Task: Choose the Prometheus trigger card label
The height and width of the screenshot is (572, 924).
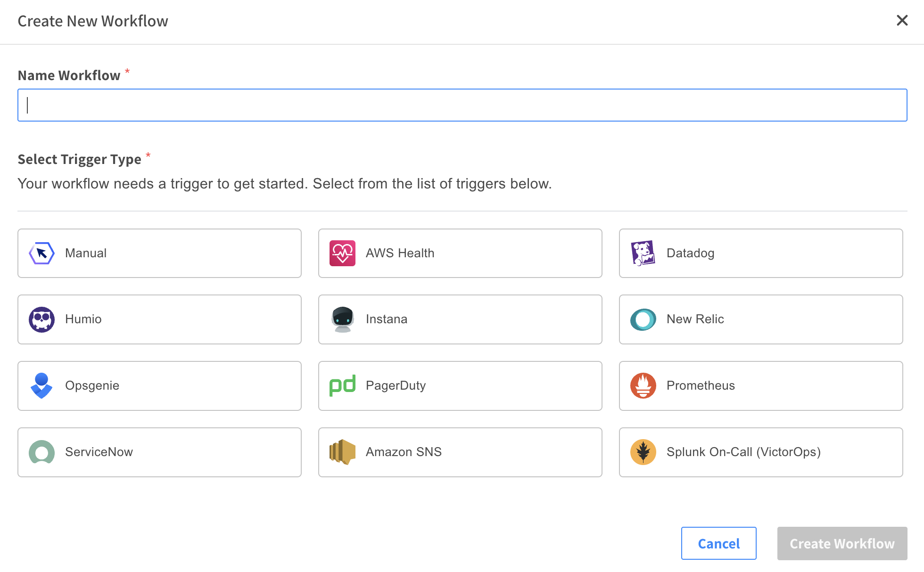Action: 701,386
